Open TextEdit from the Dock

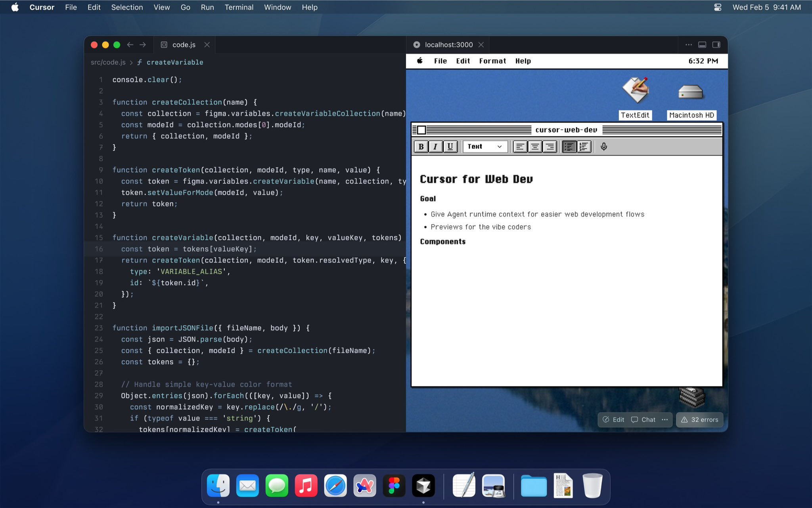[x=464, y=485]
